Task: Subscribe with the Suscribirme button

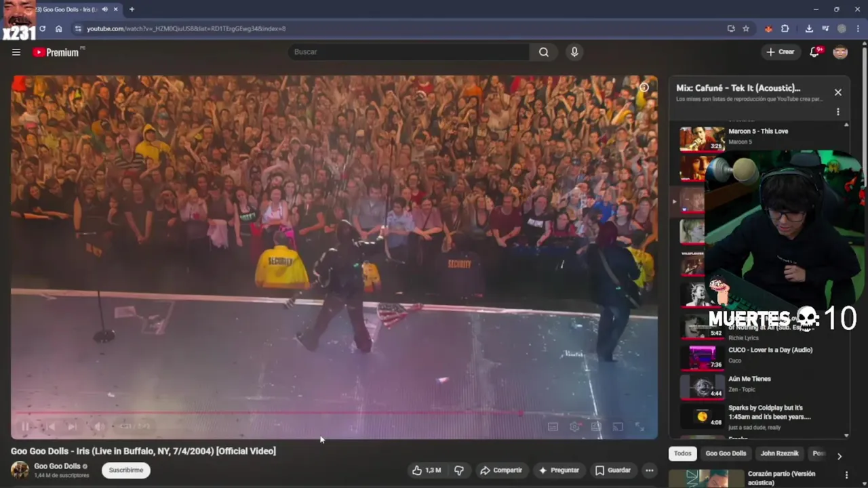Action: pyautogui.click(x=126, y=470)
